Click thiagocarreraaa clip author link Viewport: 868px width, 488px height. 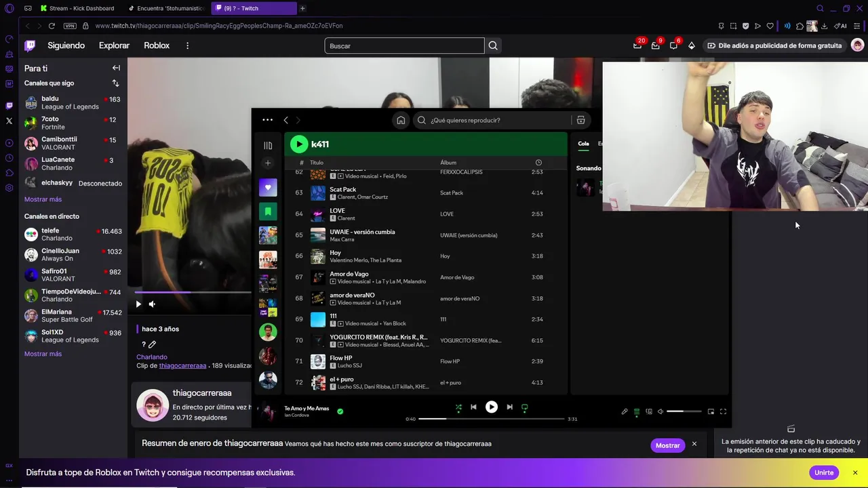tap(182, 365)
